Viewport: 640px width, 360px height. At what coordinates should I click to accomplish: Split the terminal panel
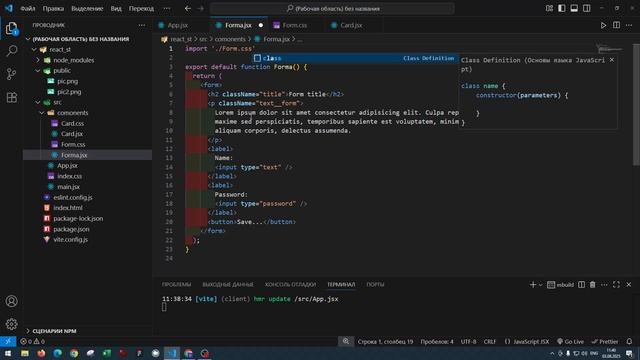point(581,284)
